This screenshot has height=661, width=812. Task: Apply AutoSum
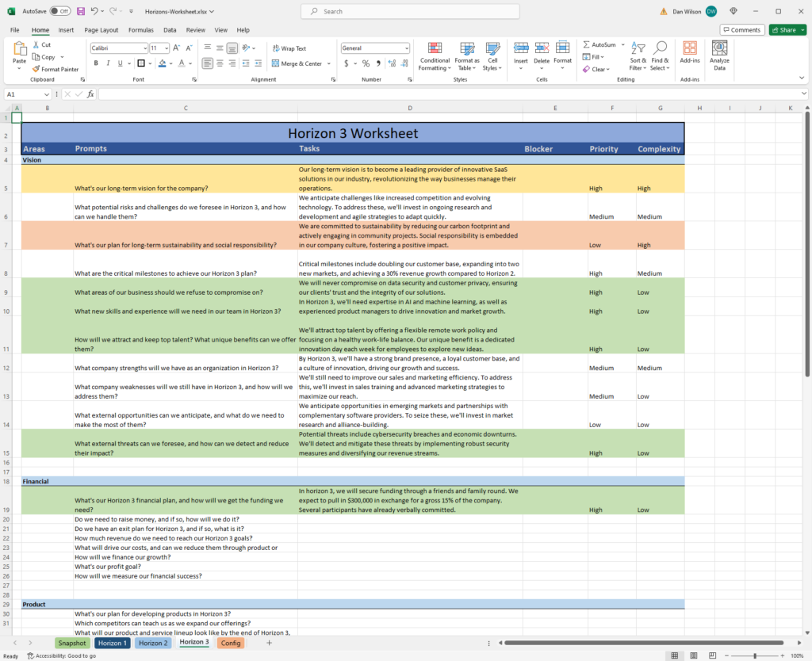click(601, 45)
